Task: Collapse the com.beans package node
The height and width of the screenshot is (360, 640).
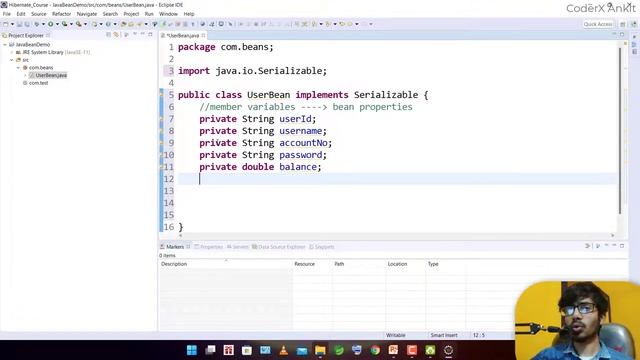Action: pos(18,68)
